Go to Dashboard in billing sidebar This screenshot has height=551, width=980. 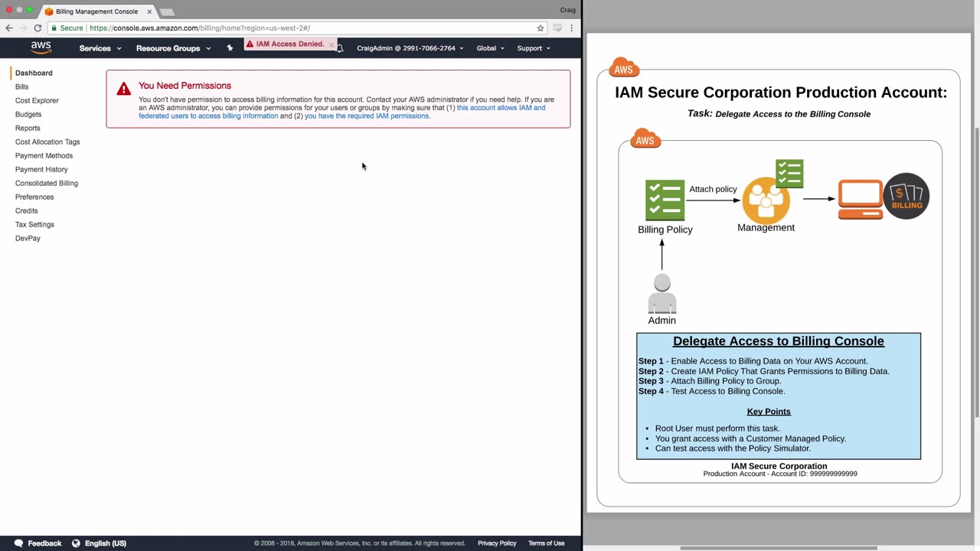pos(34,73)
